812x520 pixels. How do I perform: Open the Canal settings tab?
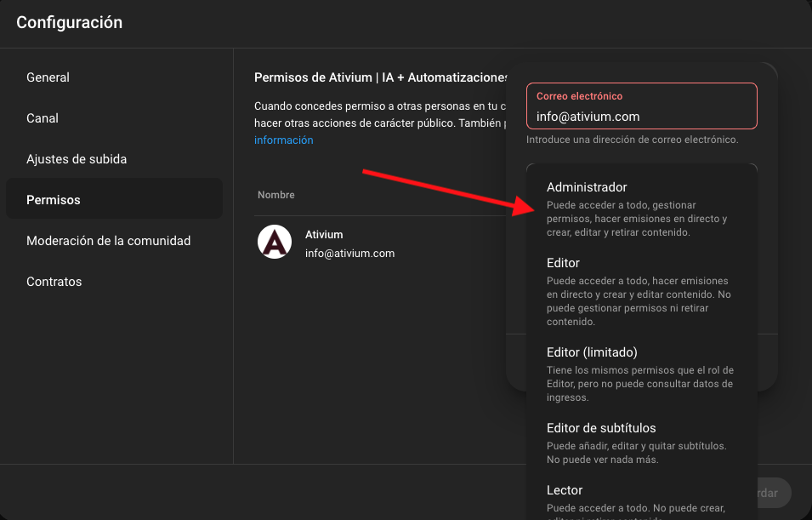(x=114, y=118)
